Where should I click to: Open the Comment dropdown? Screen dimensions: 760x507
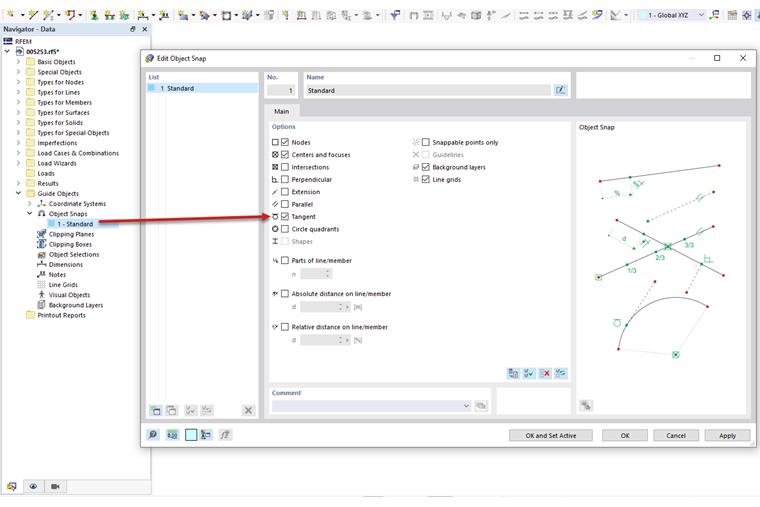(466, 406)
